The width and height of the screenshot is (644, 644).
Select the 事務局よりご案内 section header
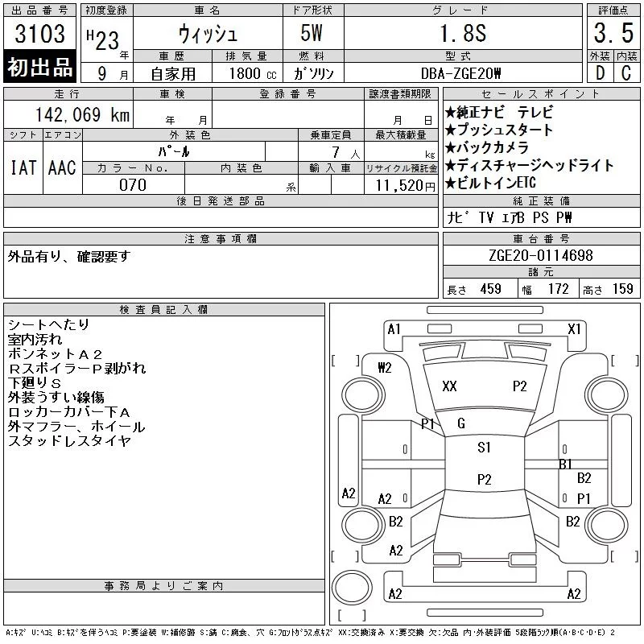pyautogui.click(x=163, y=586)
